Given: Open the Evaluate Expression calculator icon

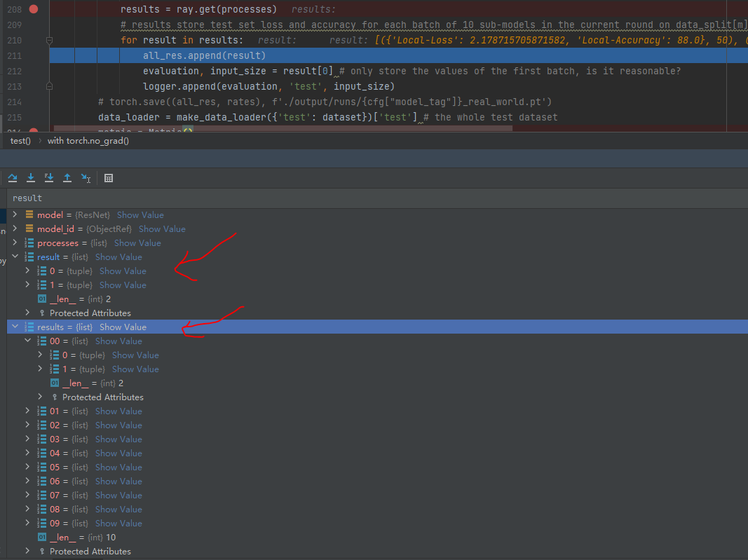Looking at the screenshot, I should [109, 177].
